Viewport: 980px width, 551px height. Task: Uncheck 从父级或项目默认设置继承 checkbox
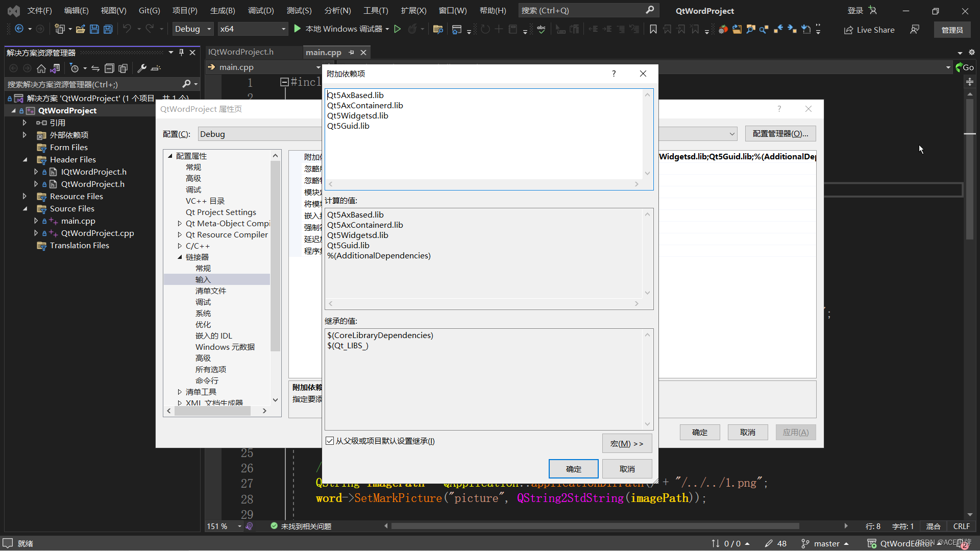pyautogui.click(x=330, y=441)
